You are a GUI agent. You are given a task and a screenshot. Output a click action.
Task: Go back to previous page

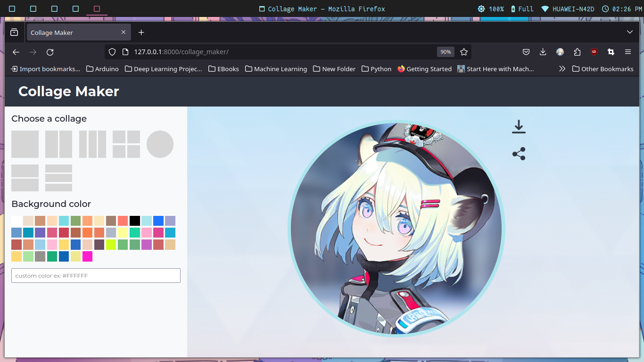coord(16,52)
